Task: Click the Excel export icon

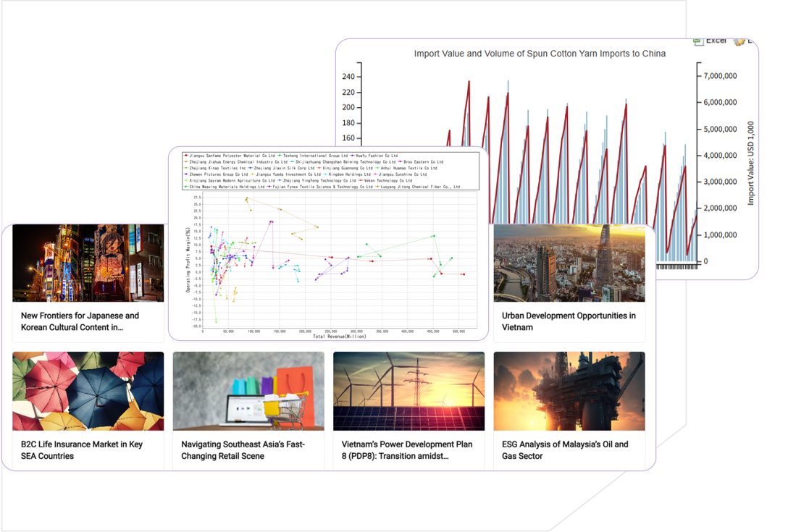Action: point(699,41)
